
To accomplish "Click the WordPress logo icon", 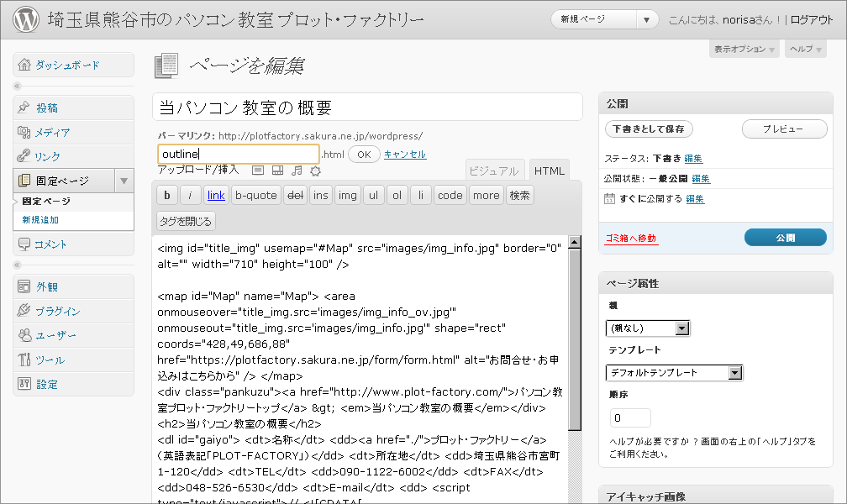I will pyautogui.click(x=26, y=19).
